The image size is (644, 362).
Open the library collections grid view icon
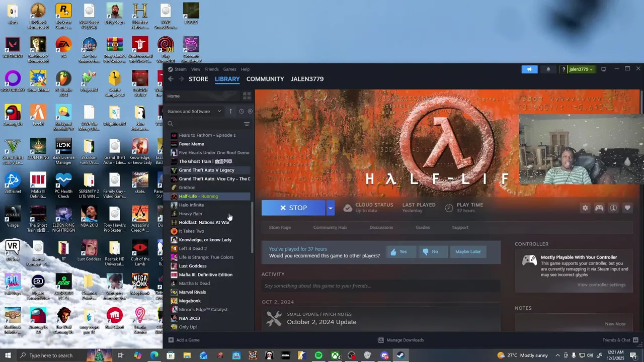pos(247,96)
